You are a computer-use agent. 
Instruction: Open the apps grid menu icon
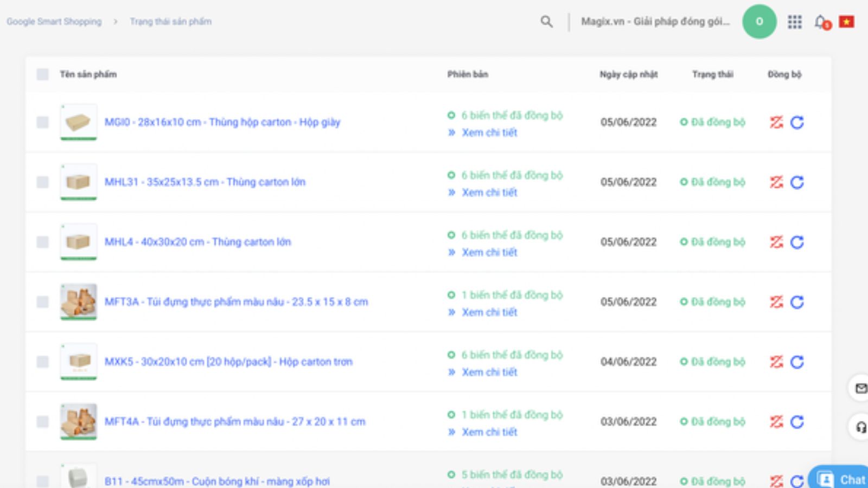(795, 22)
